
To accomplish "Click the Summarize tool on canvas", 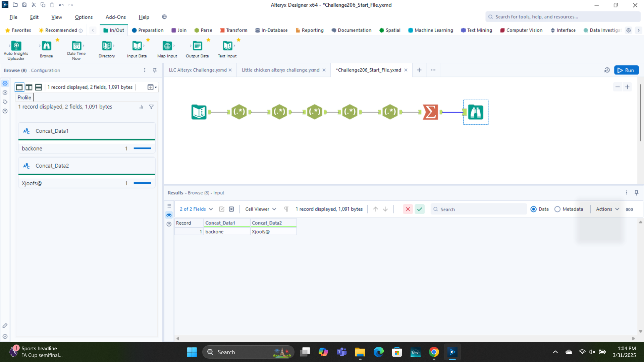I will tap(430, 112).
